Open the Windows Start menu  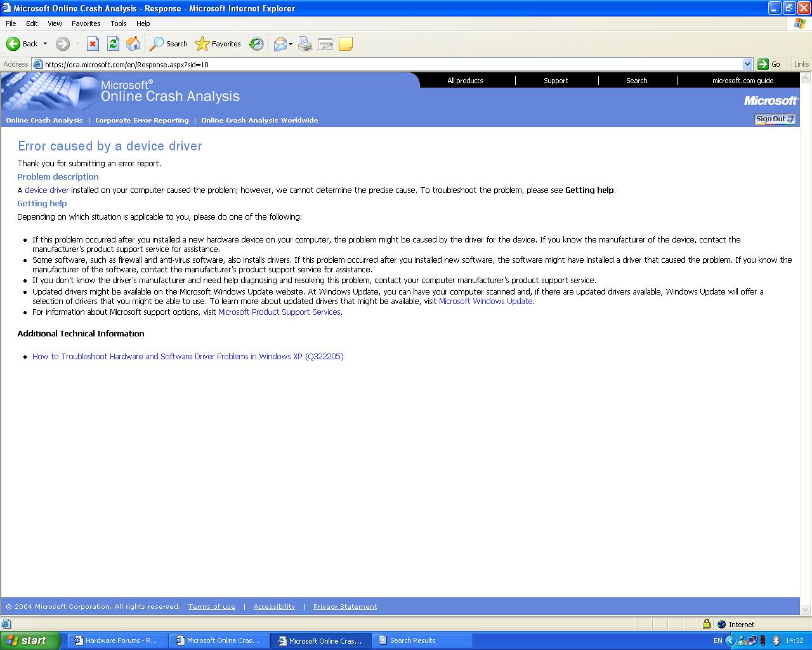coord(30,640)
